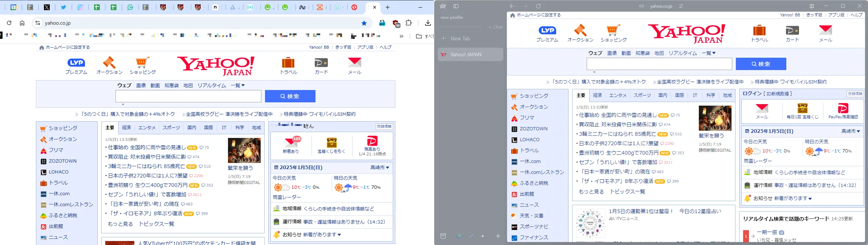This screenshot has width=868, height=245.
Task: Click New Tab in right browser sidebar
Action: (x=470, y=38)
